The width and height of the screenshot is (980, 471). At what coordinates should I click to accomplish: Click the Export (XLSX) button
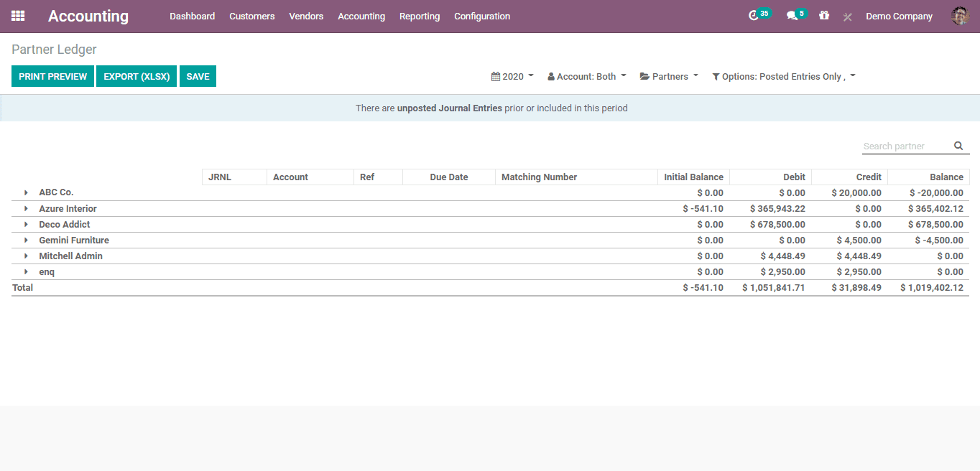[x=137, y=76]
